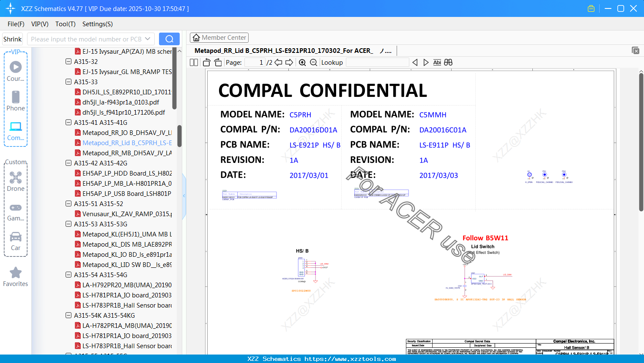The width and height of the screenshot is (644, 363).
Task: Open the Tool(T) menu
Action: 66,24
